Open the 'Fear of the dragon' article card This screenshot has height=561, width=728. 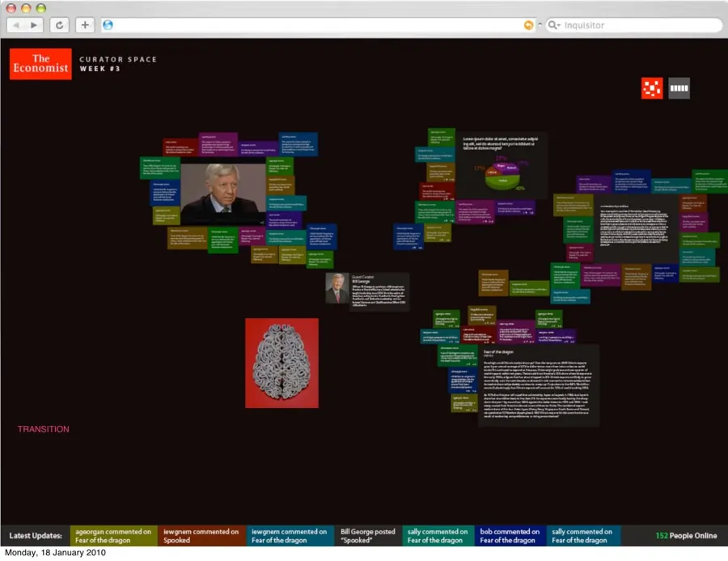click(538, 385)
